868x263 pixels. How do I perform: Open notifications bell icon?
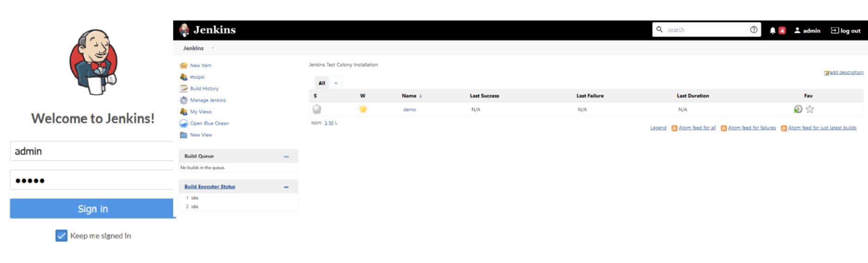772,31
